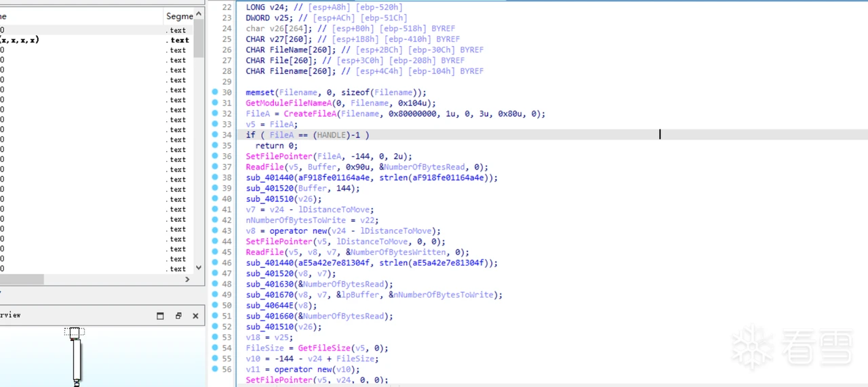Click memset call on line 30
868x387 pixels.
click(260, 92)
